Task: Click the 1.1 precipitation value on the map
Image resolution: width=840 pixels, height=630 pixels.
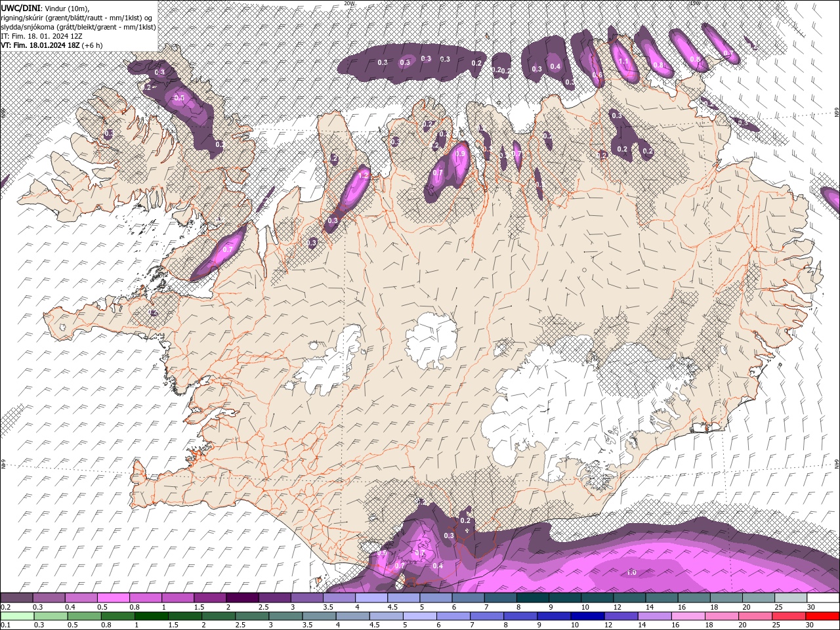Action: click(623, 61)
